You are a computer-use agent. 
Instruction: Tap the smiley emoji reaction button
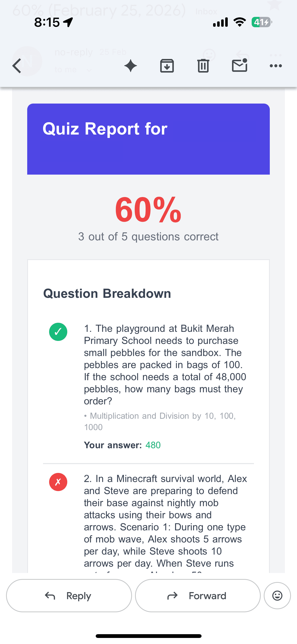click(277, 596)
